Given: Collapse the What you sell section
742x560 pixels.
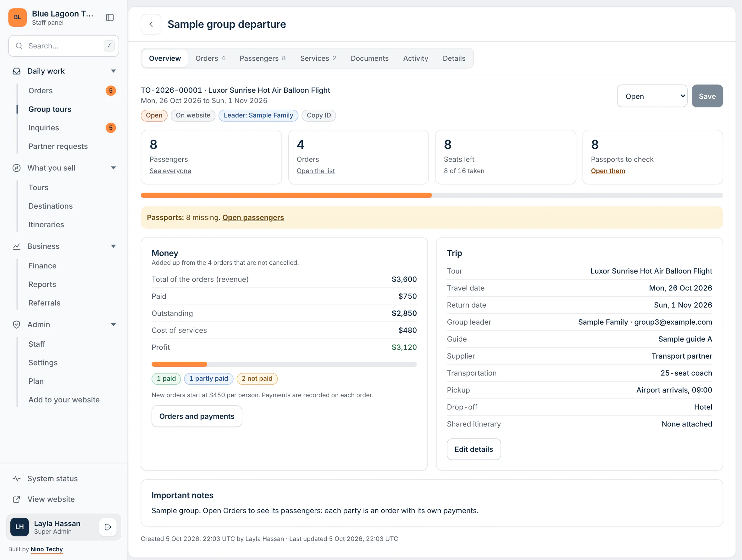Looking at the screenshot, I should [x=114, y=168].
